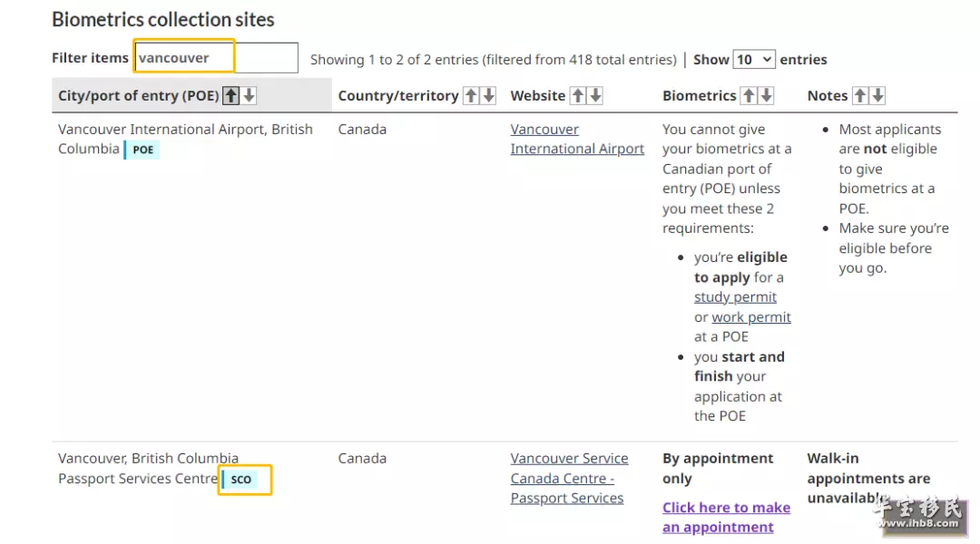Select 'you start and finish your application' bullet
The height and width of the screenshot is (544, 980).
click(740, 386)
